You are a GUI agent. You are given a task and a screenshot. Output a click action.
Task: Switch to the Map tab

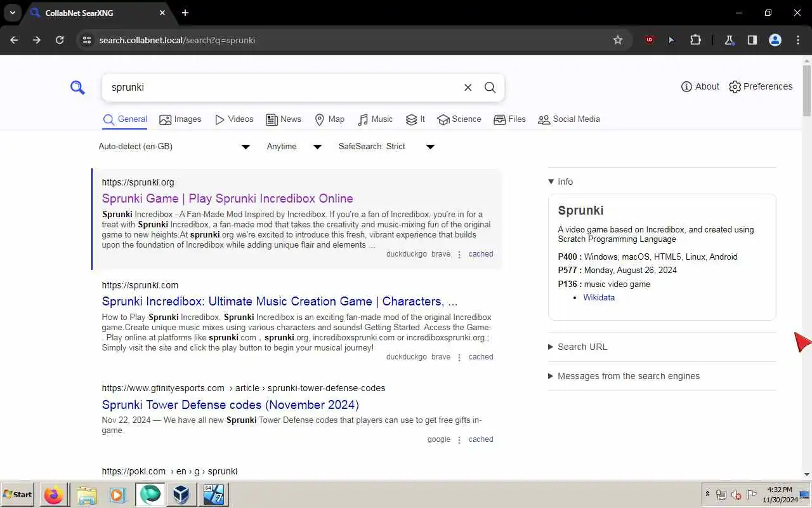pos(330,119)
